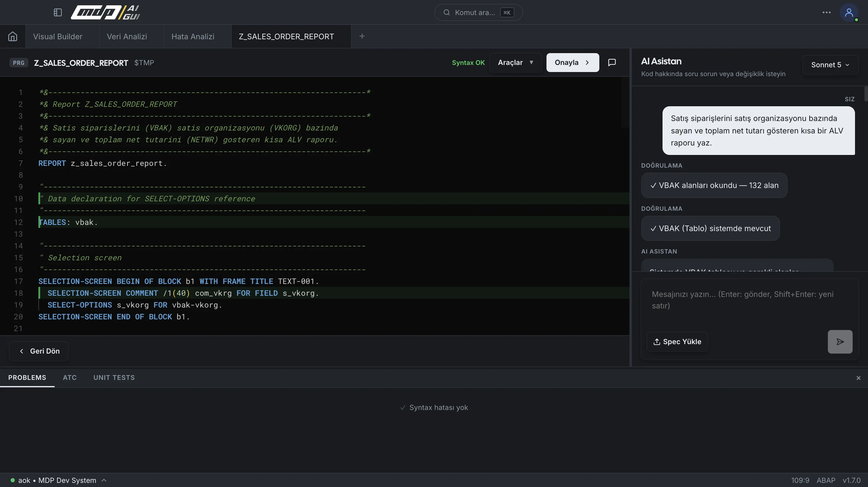Close the bottom problems panel
This screenshot has height=487, width=868.
(858, 378)
